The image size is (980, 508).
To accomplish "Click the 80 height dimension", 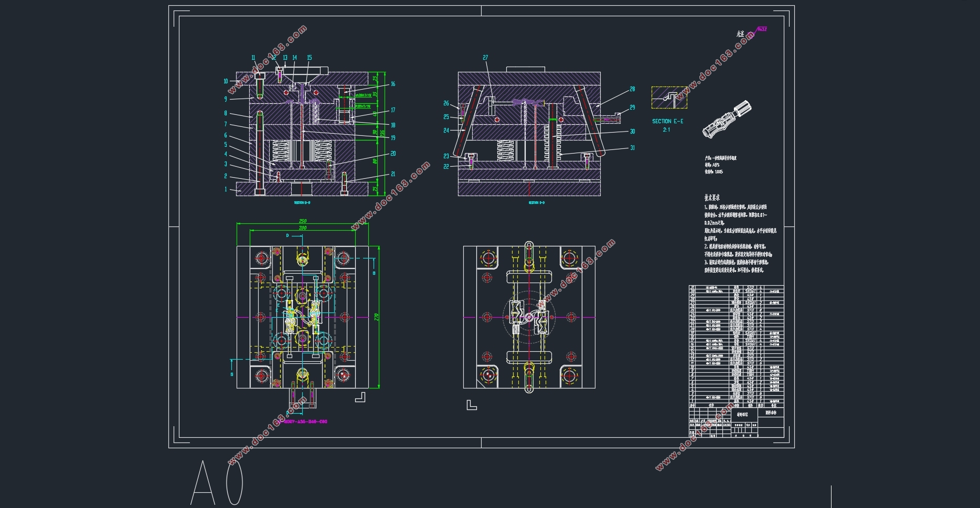I will 375,161.
